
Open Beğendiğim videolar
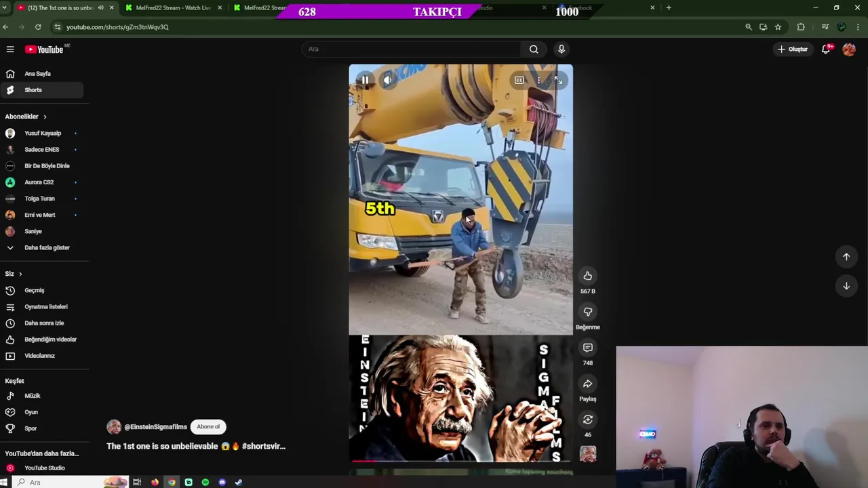click(42, 339)
